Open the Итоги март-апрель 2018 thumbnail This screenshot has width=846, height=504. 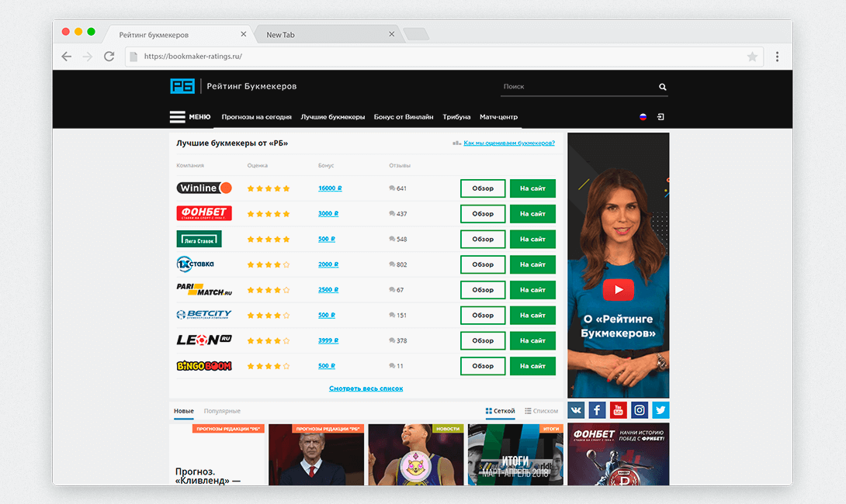(515, 454)
